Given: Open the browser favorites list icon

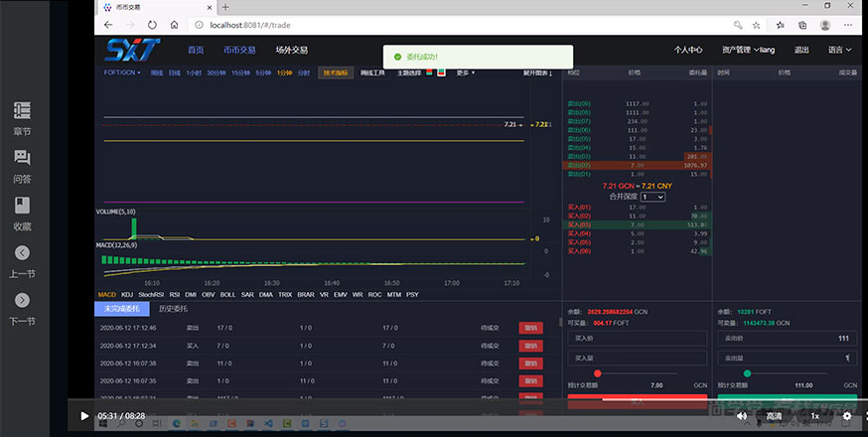Looking at the screenshot, I should click(781, 25).
